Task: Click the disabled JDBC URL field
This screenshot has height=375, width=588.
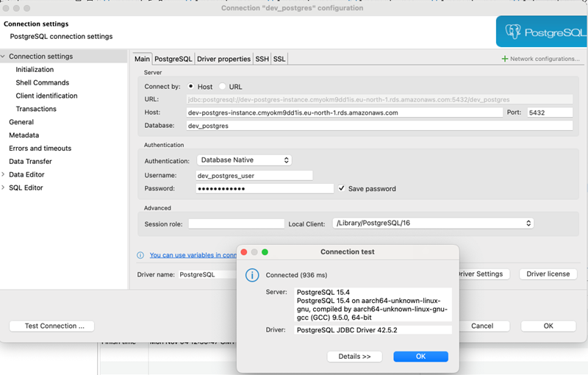Action: (x=379, y=99)
